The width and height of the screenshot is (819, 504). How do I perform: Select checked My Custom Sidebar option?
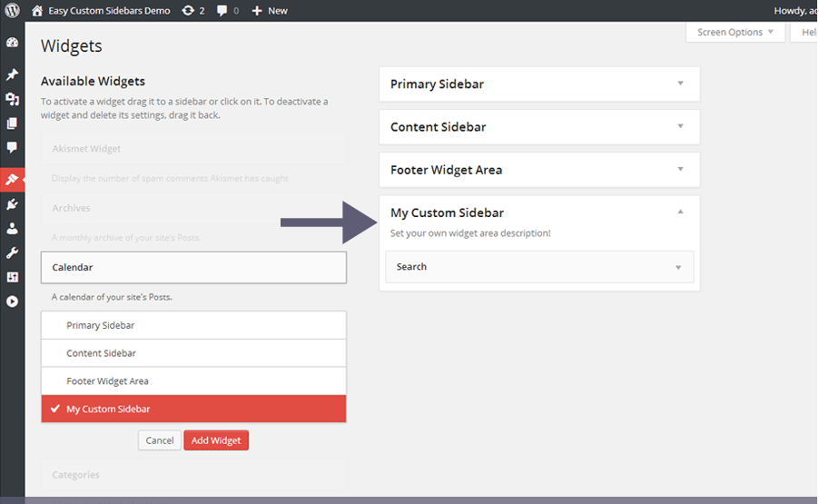[193, 409]
